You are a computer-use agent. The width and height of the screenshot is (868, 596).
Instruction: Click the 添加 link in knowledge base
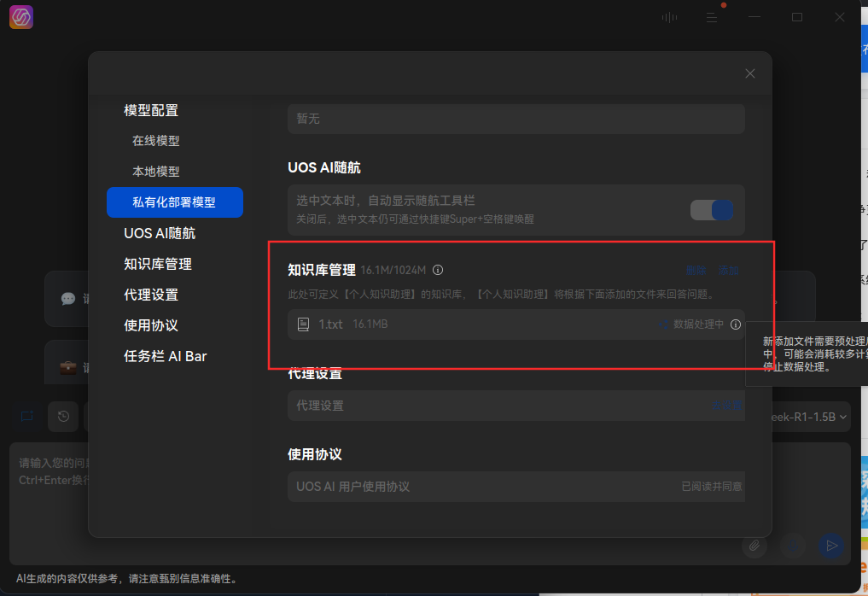click(729, 271)
